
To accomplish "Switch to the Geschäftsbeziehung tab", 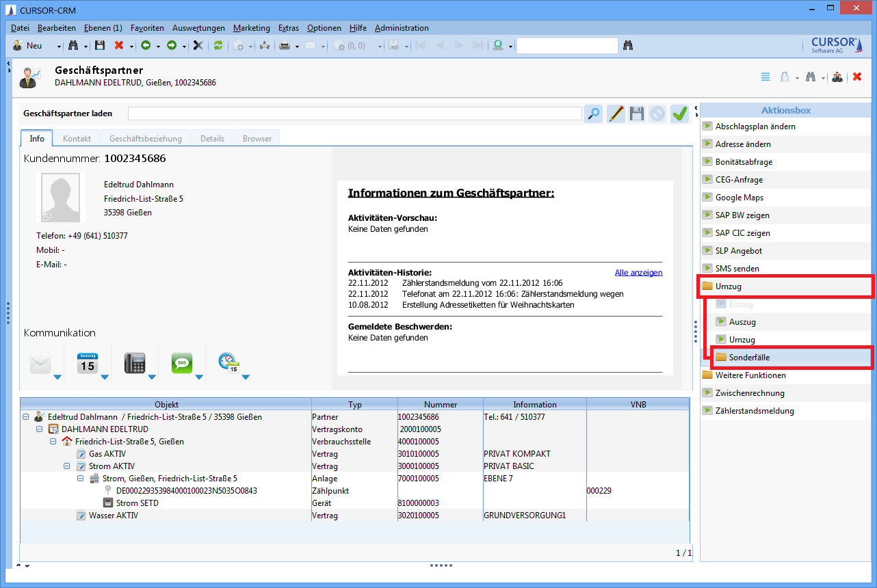I will pyautogui.click(x=145, y=138).
